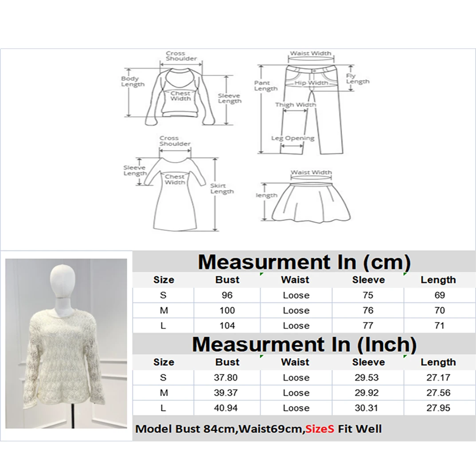Click size 'M' in the cm table

click(x=164, y=310)
